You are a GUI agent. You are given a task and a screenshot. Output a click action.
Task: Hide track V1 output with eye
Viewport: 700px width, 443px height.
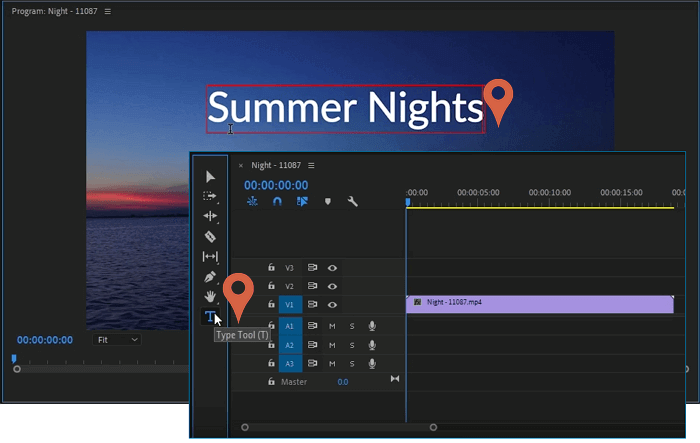(332, 305)
